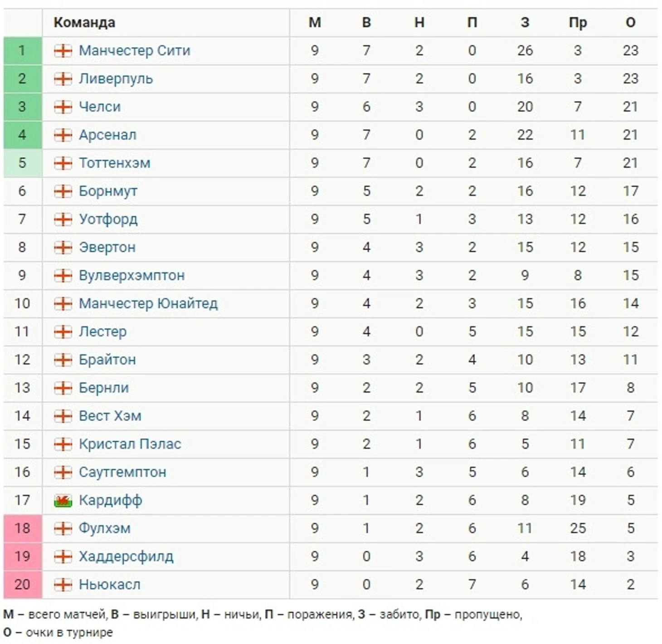Click the flag icon next to Челси

coord(63,107)
